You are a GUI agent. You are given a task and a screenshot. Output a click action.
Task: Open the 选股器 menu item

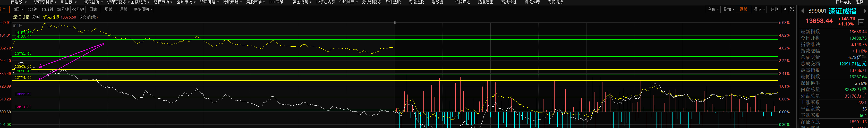[437, 2]
